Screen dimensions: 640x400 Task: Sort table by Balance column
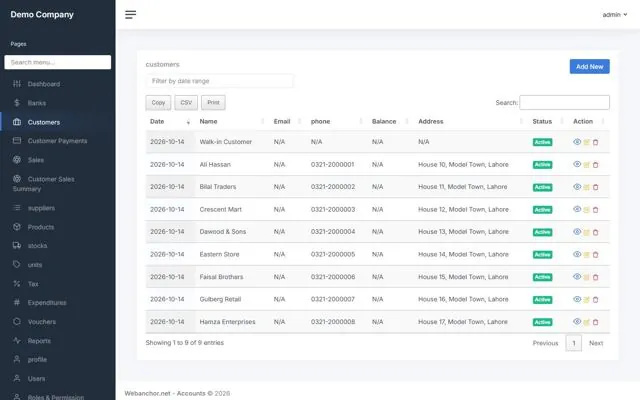tap(391, 121)
